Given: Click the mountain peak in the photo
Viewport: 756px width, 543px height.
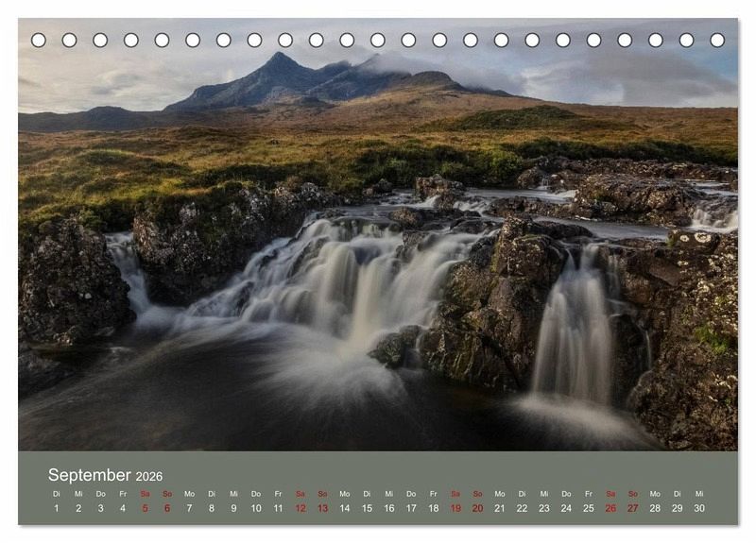Looking at the screenshot, I should (279, 59).
